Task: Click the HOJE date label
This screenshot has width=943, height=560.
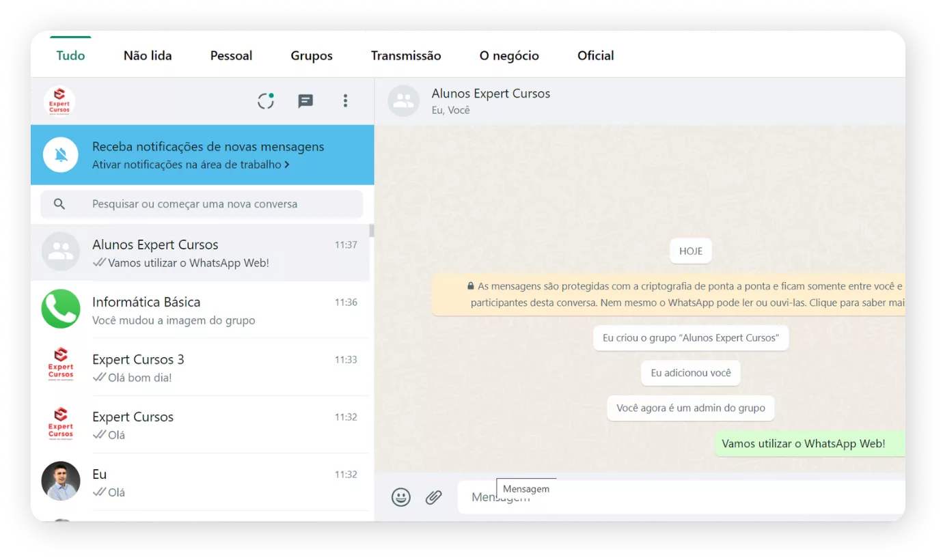Action: [x=691, y=251]
